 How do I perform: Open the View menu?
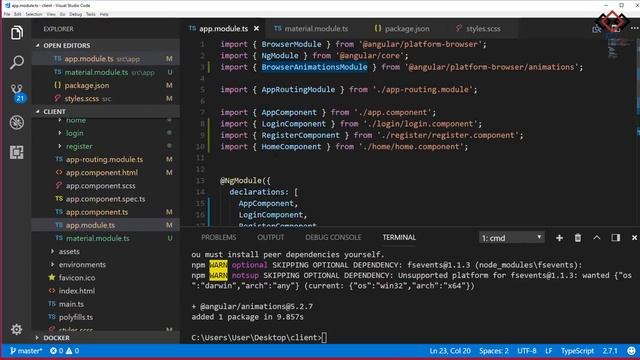point(51,14)
